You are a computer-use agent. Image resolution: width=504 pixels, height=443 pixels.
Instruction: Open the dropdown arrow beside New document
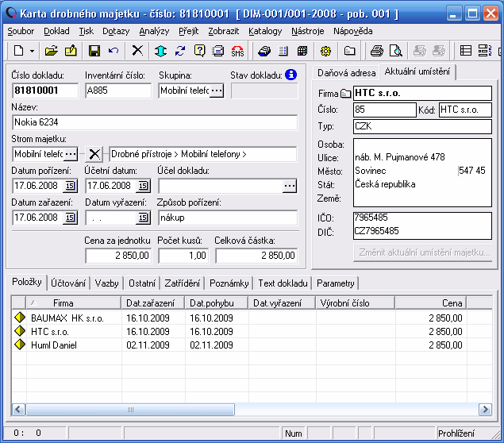[x=32, y=51]
